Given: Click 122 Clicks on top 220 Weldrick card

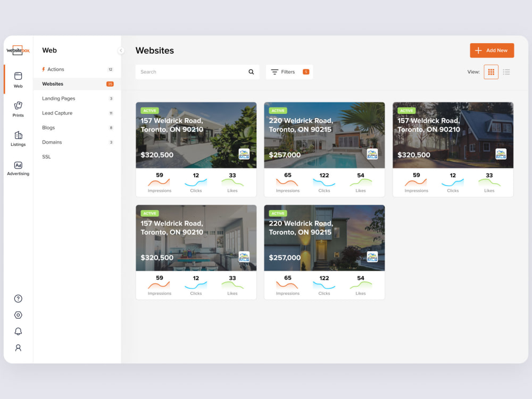Looking at the screenshot, I should [x=324, y=182].
